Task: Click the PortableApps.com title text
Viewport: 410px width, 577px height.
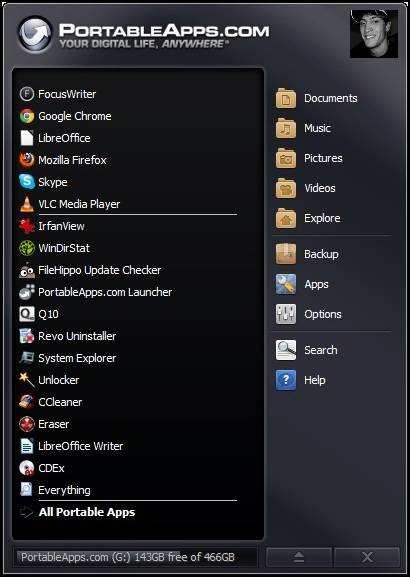Action: click(x=164, y=30)
